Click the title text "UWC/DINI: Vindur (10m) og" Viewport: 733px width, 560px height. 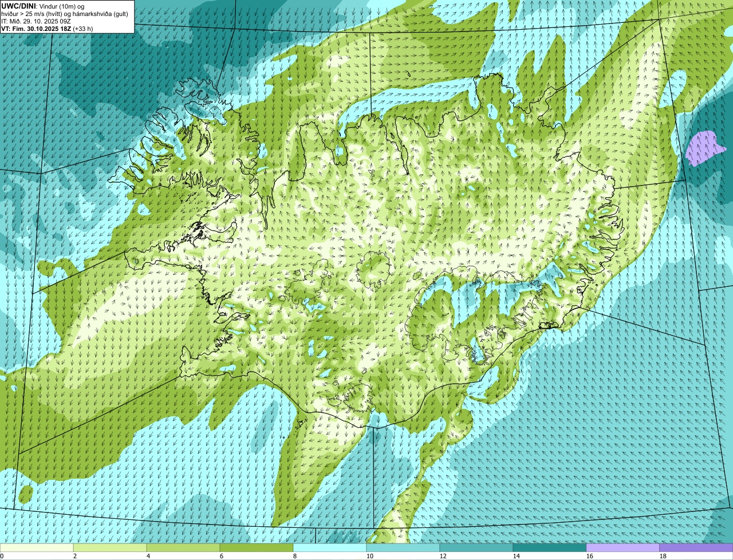point(42,6)
